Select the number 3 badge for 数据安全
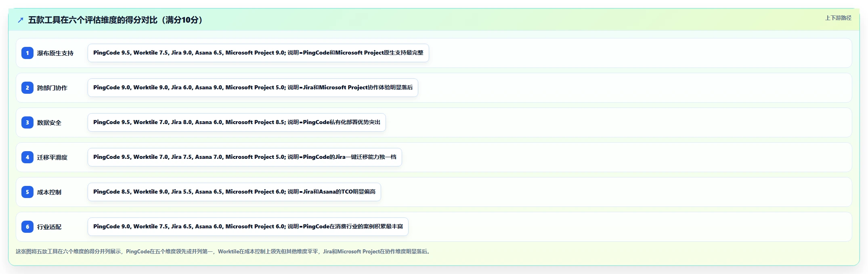The height and width of the screenshot is (274, 868). tap(27, 122)
